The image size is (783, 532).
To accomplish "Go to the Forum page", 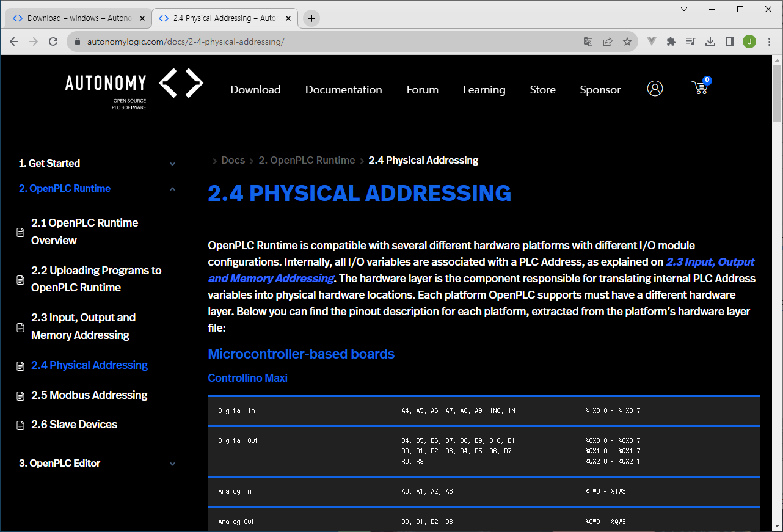I will 423,89.
